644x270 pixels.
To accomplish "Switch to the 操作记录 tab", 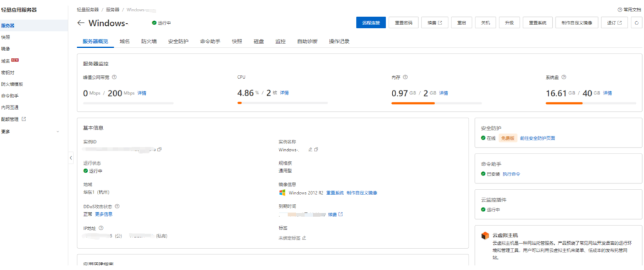I will (339, 42).
